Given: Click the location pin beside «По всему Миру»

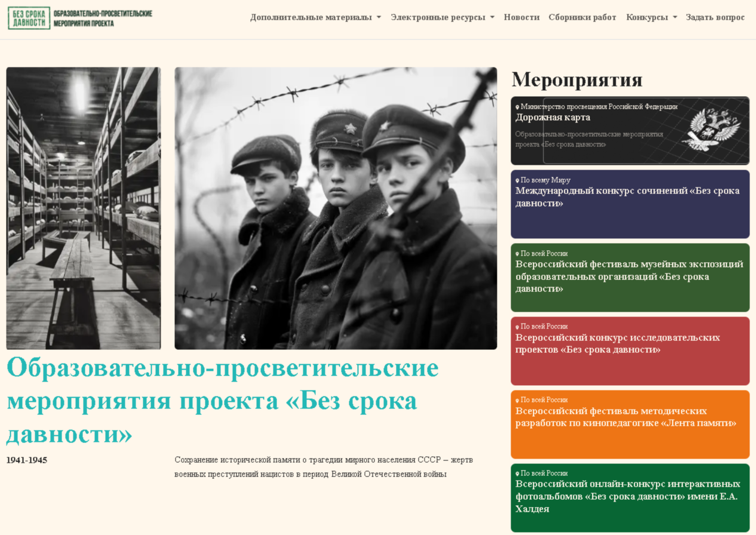Looking at the screenshot, I should 518,180.
